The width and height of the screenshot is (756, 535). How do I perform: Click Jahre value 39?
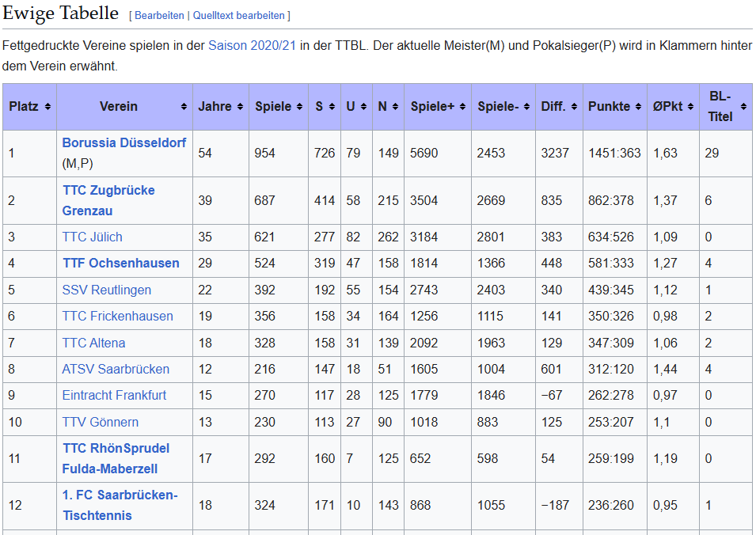coord(205,200)
